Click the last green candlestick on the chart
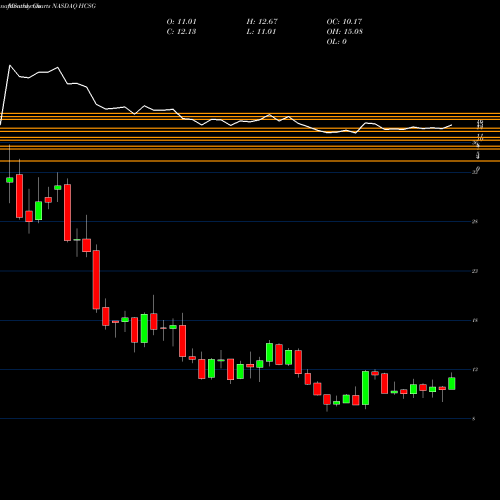Viewport: 500px width, 500px height. point(452,383)
